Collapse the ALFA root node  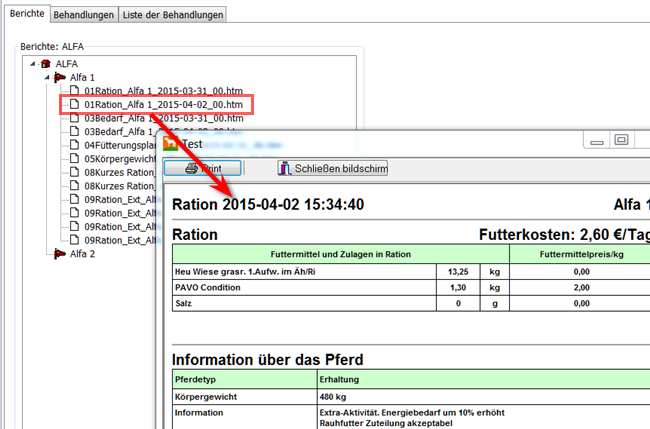coord(32,64)
